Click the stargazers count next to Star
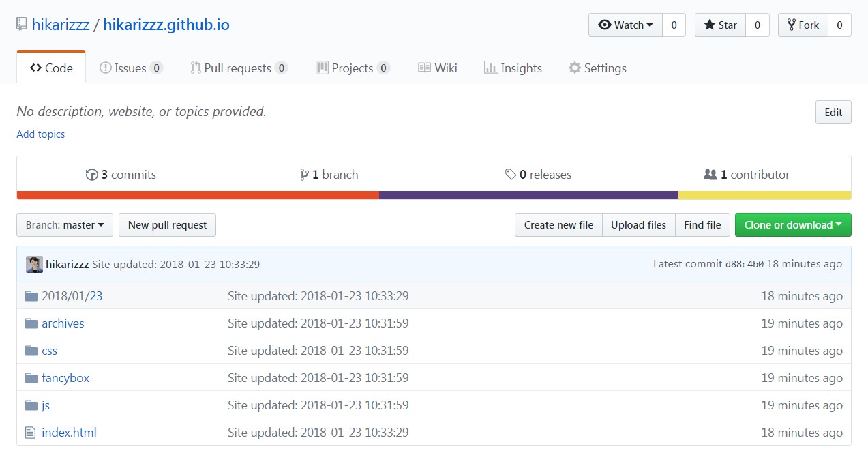 (758, 25)
